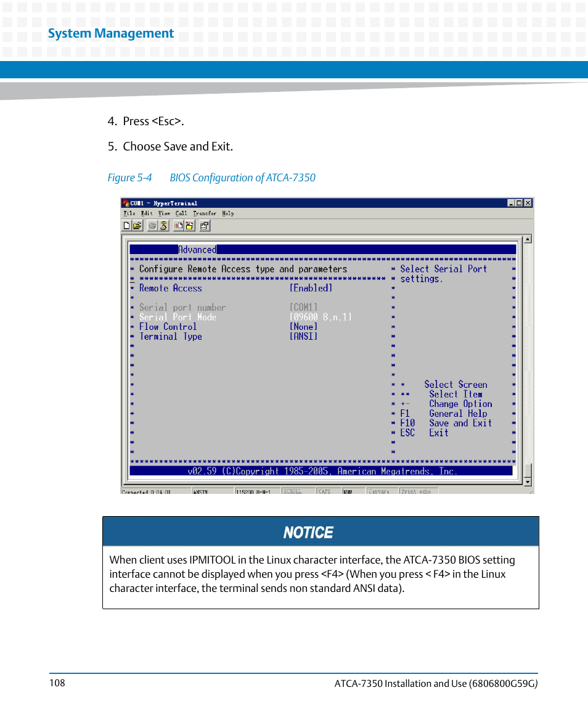Screen dimensions: 588x706
Task: Close the HyperTerminal window
Action: (x=528, y=203)
